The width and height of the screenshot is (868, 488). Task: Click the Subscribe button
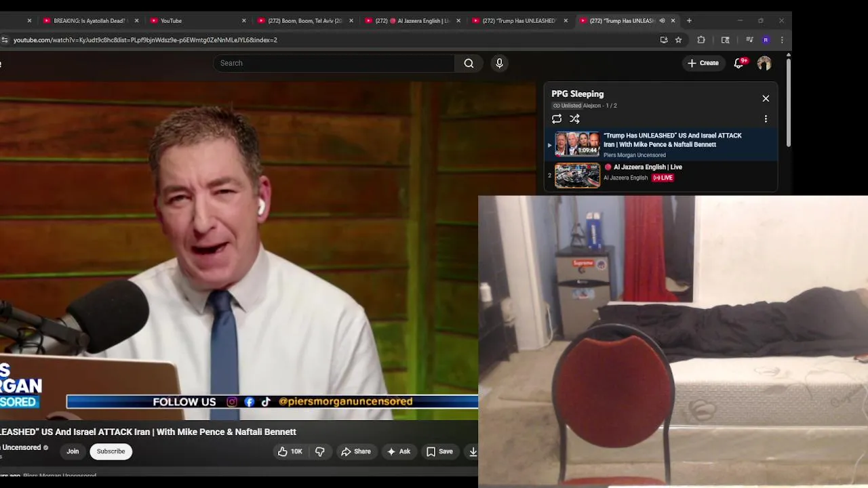(x=111, y=451)
